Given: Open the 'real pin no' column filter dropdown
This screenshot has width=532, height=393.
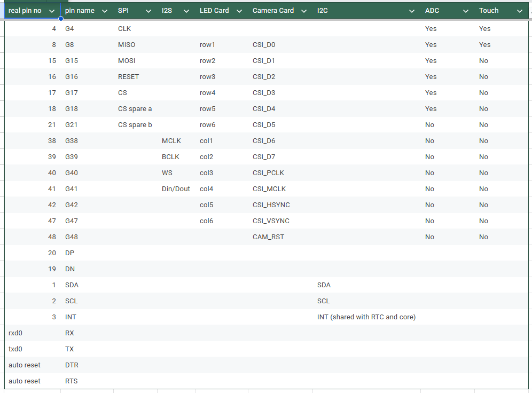Looking at the screenshot, I should [52, 11].
